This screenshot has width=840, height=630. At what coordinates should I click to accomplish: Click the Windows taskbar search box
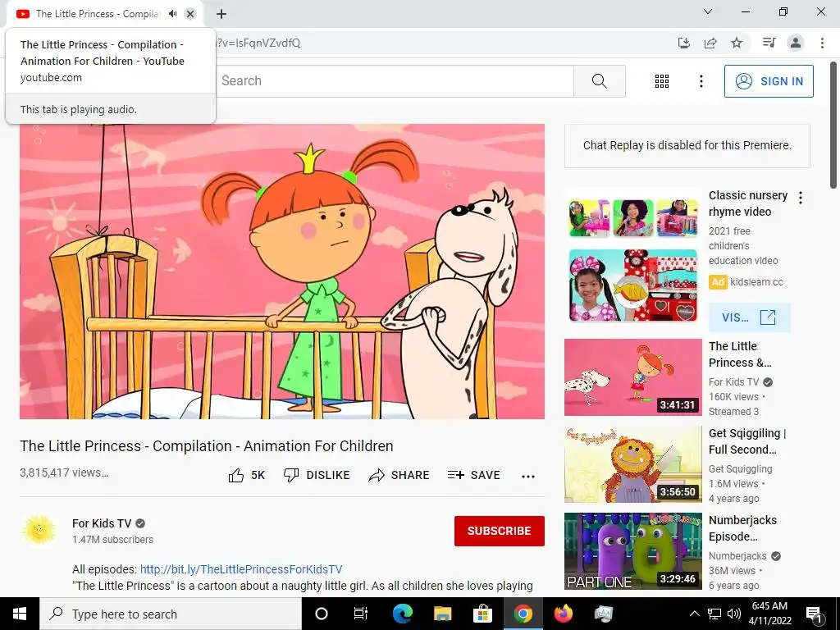pos(171,614)
